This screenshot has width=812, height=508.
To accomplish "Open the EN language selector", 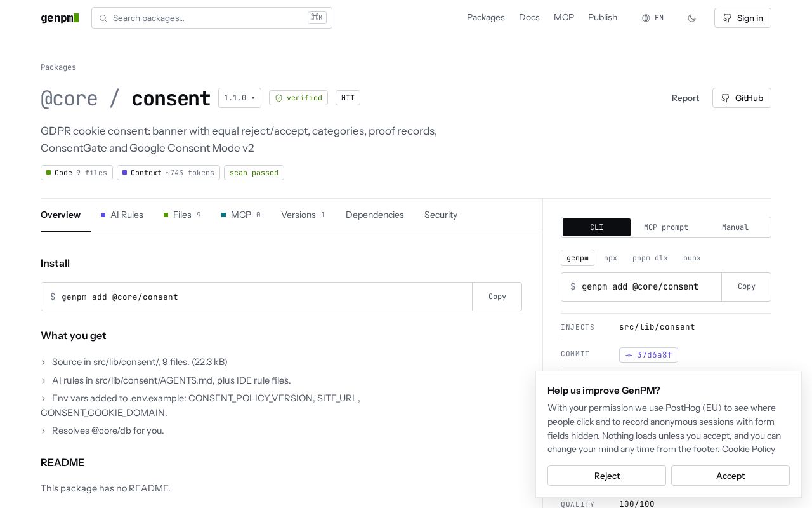I will pos(653,18).
